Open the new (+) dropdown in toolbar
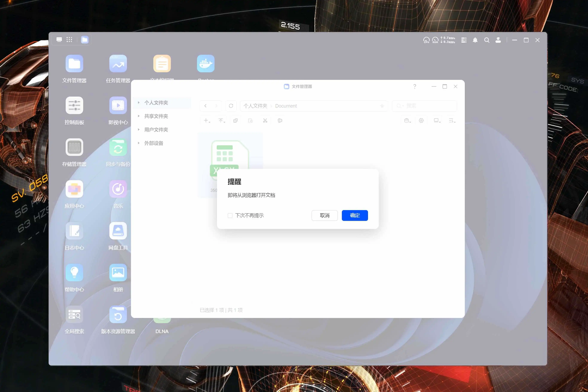 207,121
